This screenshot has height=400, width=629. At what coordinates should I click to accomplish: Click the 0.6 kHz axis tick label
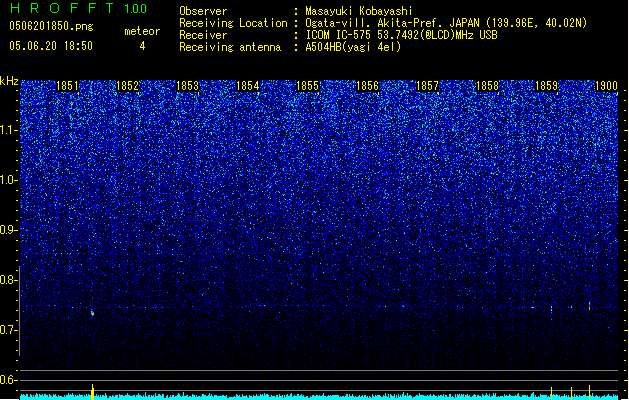pyautogui.click(x=8, y=380)
